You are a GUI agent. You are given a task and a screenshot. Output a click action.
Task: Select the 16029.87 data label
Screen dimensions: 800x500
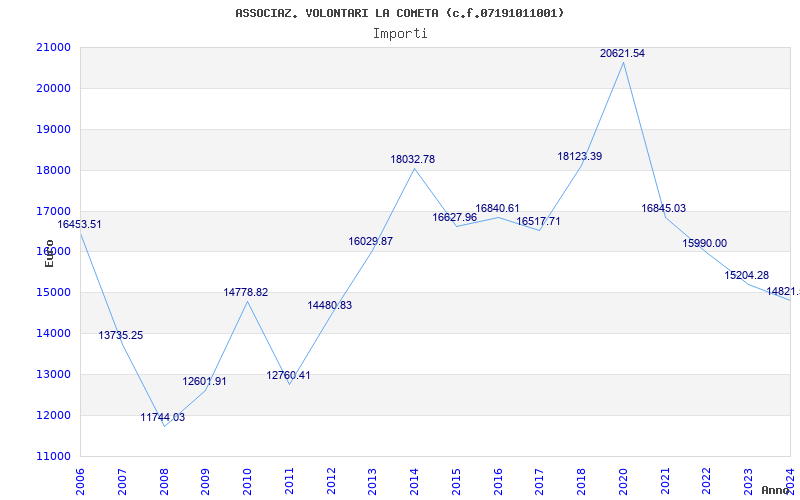click(371, 241)
